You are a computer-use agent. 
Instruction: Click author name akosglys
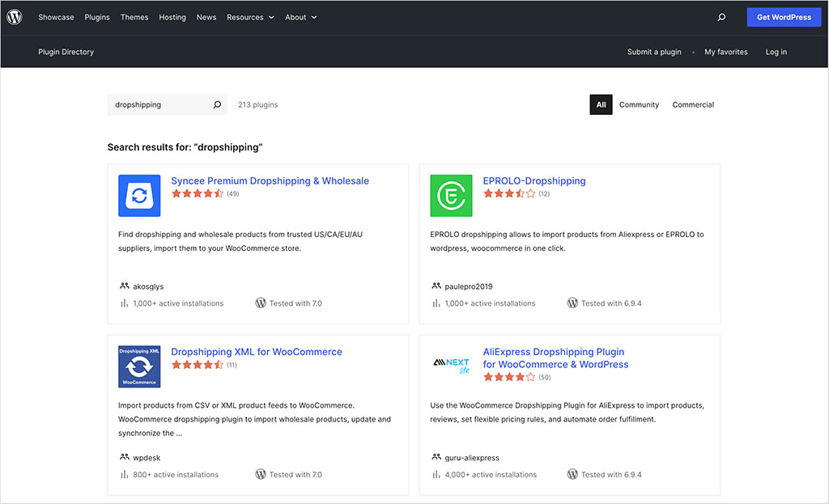tap(148, 286)
